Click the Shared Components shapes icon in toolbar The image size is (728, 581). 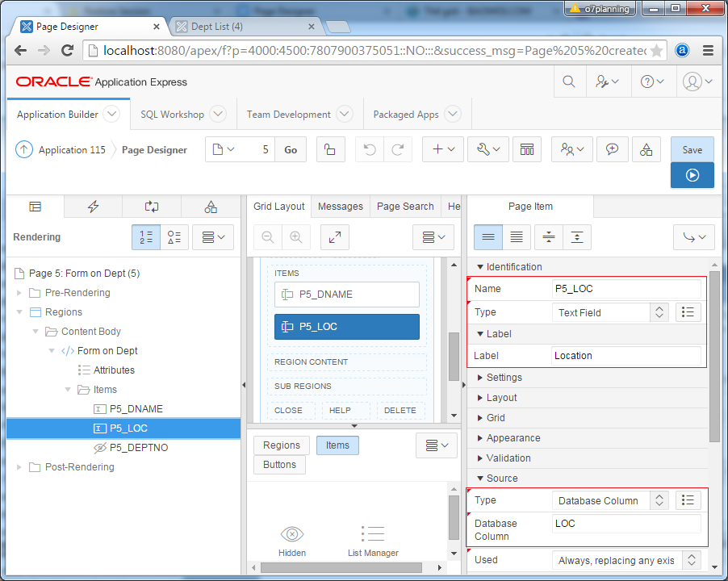pyautogui.click(x=646, y=149)
